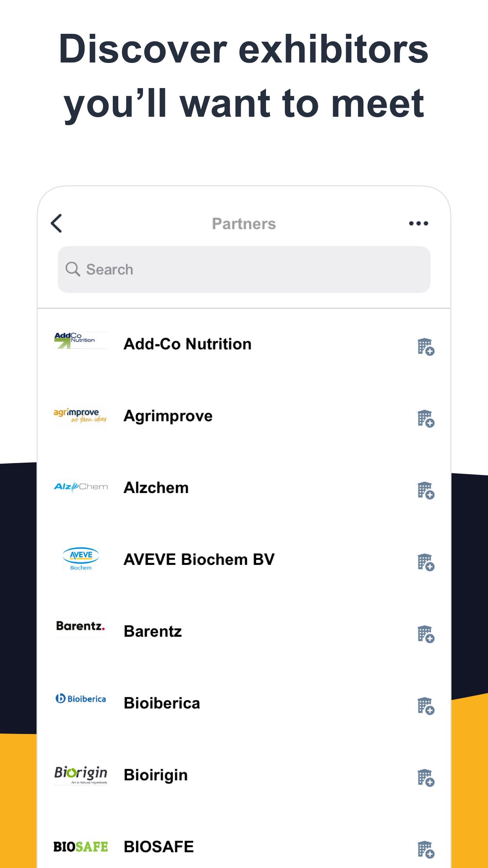Image resolution: width=488 pixels, height=868 pixels.
Task: Click the Barentz logo thumbnail
Action: click(81, 626)
